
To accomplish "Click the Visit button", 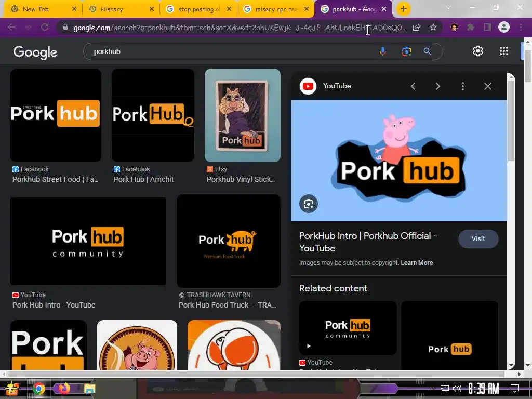I will (x=478, y=239).
